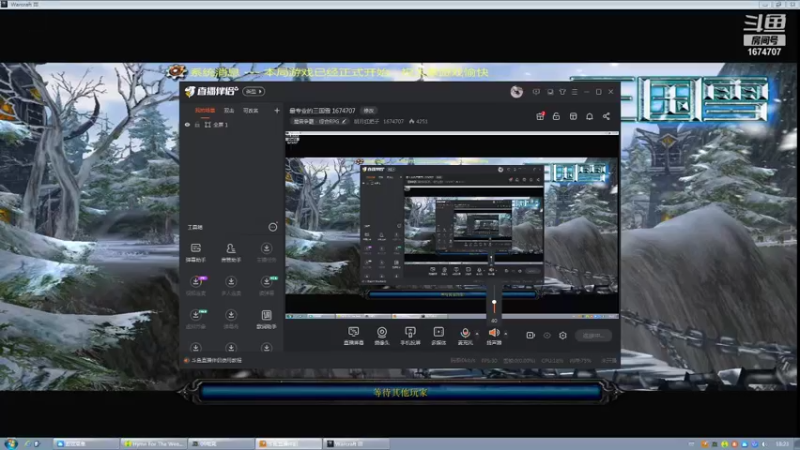Image resolution: width=800 pixels, height=450 pixels.
Task: Click the first download icon beside 房管助手
Action: click(266, 248)
